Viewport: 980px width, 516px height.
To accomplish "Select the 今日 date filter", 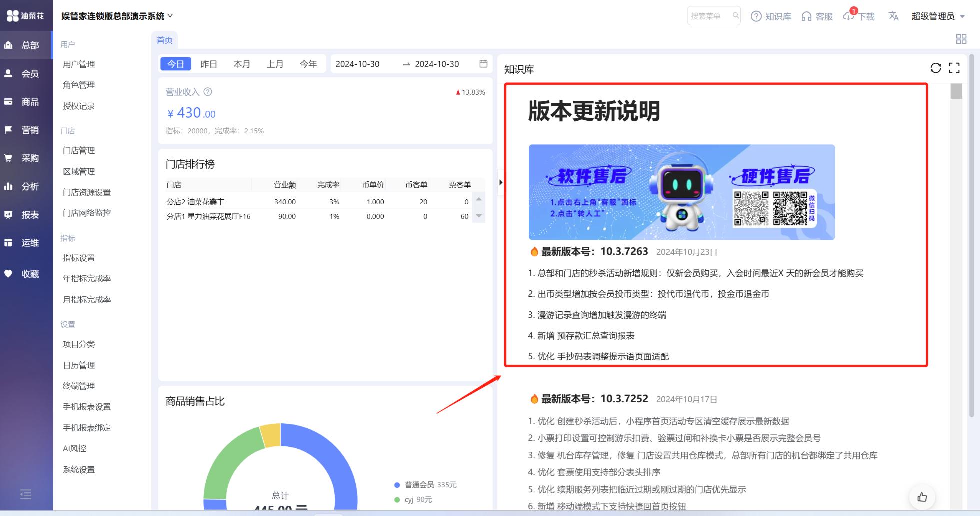I will 176,64.
